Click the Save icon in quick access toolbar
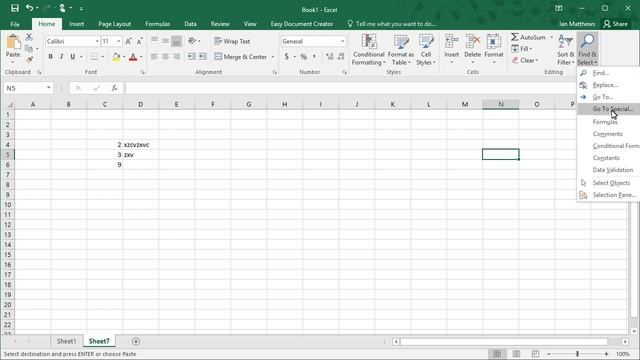Viewport: 640px width, 360px height. coord(15,8)
